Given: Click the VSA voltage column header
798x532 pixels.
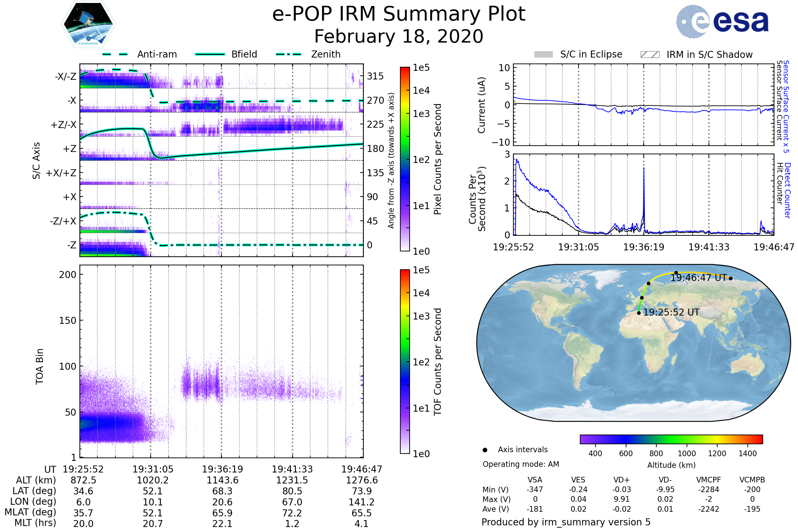Looking at the screenshot, I should pos(535,480).
